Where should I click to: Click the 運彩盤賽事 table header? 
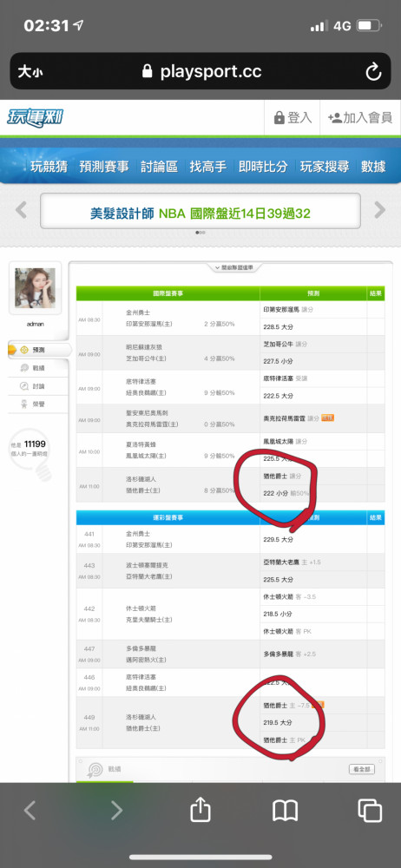tap(168, 517)
